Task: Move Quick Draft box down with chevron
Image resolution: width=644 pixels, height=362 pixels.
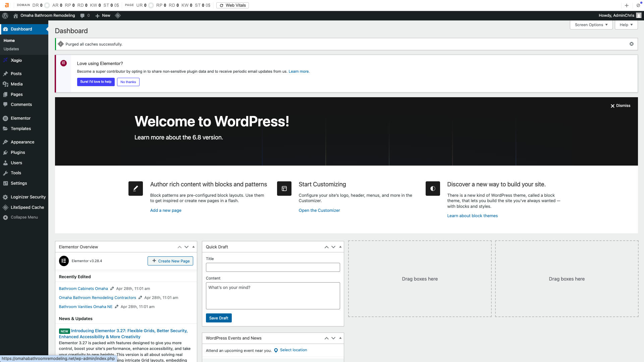Action: click(x=333, y=247)
